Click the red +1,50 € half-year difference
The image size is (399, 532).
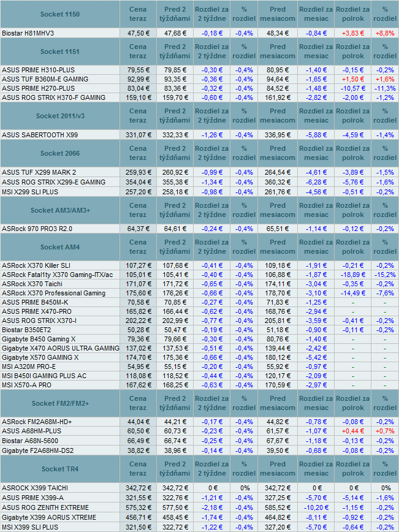click(353, 79)
